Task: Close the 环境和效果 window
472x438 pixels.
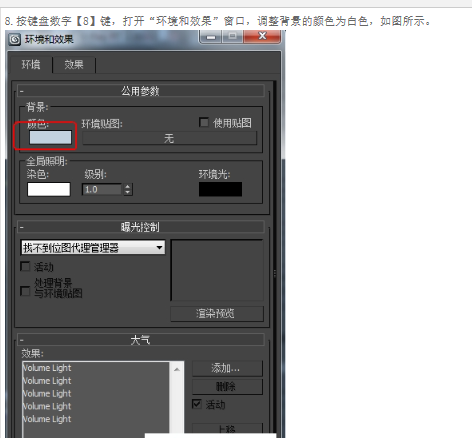Action: tap(262, 36)
